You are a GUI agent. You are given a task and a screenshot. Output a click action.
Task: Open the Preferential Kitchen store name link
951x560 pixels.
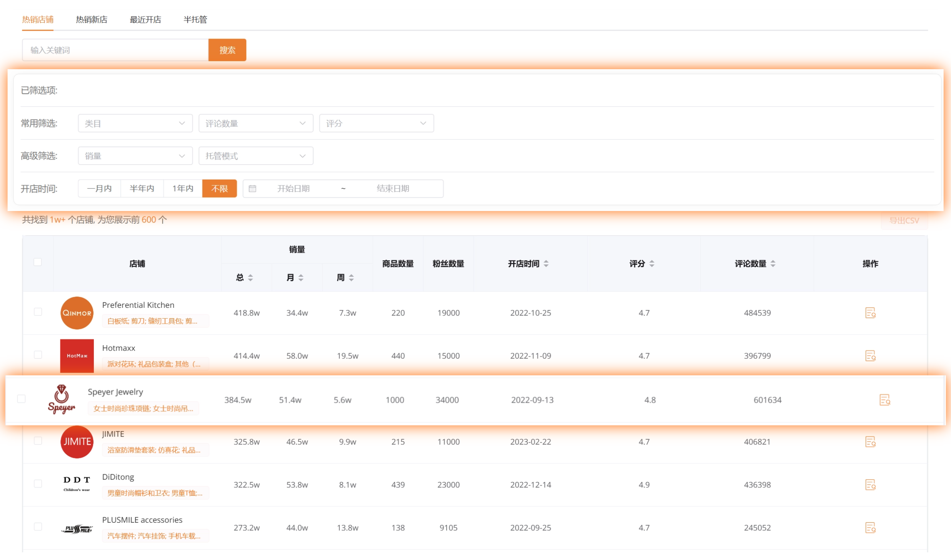coord(138,305)
